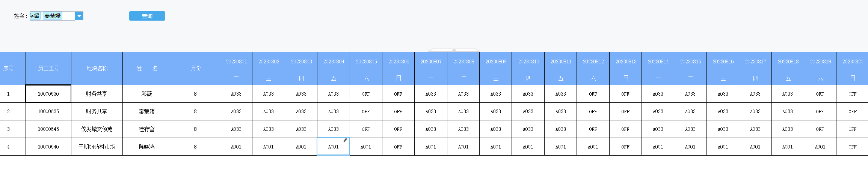Select the 20230801 date header
This screenshot has height=189, width=868.
pyautogui.click(x=236, y=61)
